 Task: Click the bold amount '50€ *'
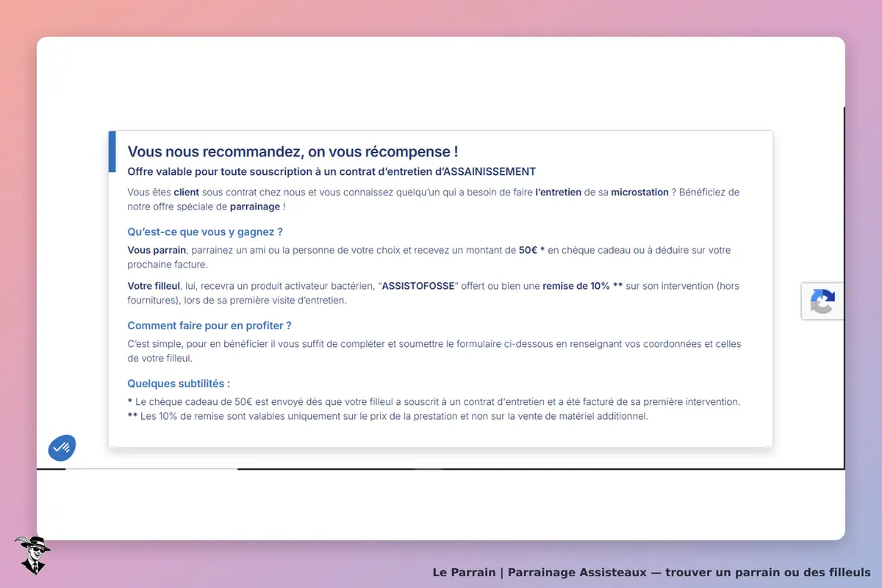[x=532, y=250]
